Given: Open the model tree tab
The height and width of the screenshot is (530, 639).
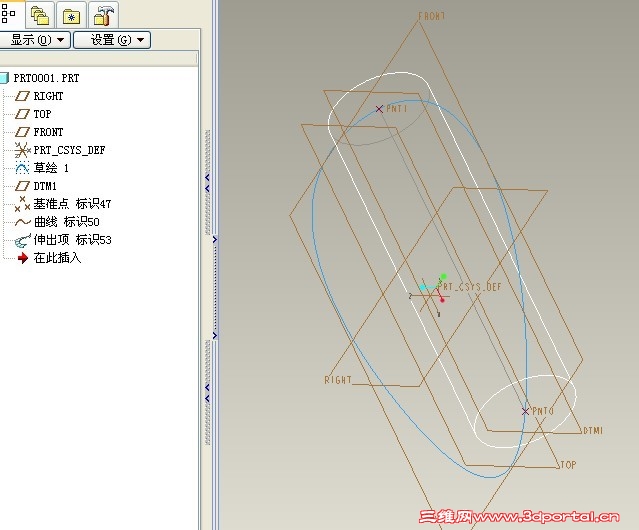Looking at the screenshot, I should [9, 14].
